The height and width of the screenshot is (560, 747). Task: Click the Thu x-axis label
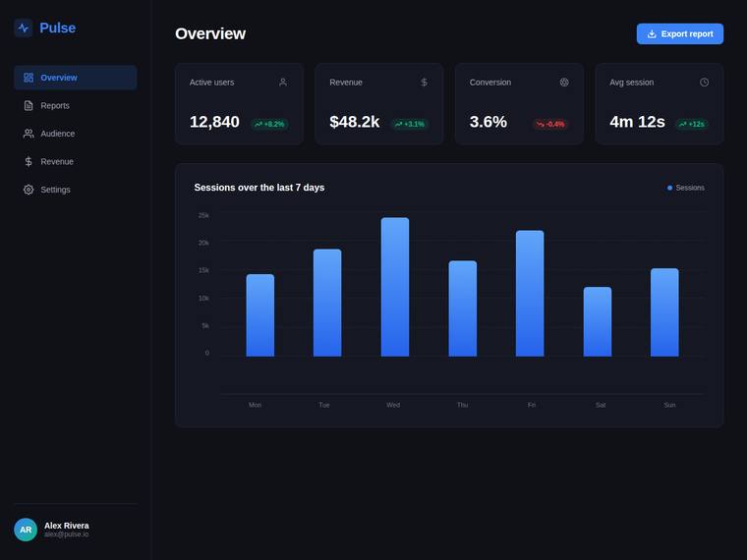coord(463,405)
